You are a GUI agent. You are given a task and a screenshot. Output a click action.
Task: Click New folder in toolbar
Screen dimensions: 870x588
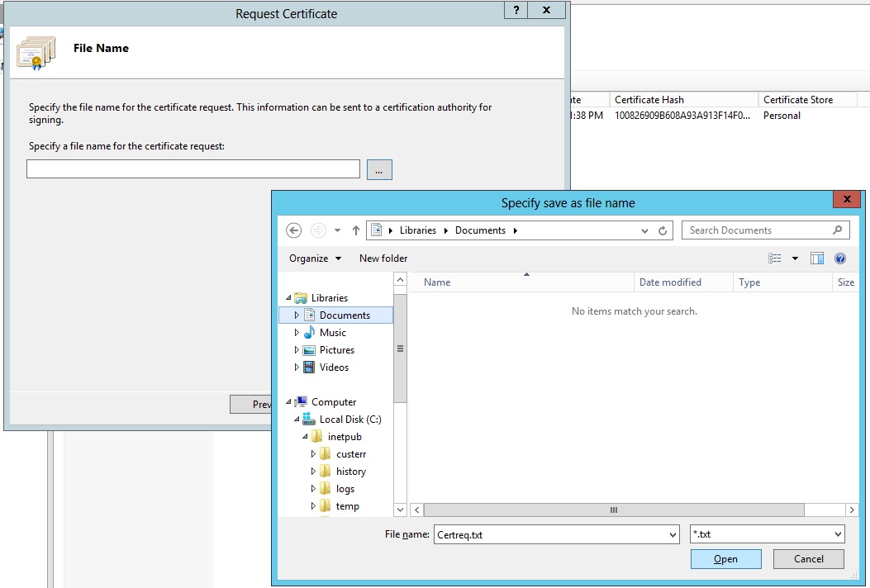pyautogui.click(x=383, y=258)
